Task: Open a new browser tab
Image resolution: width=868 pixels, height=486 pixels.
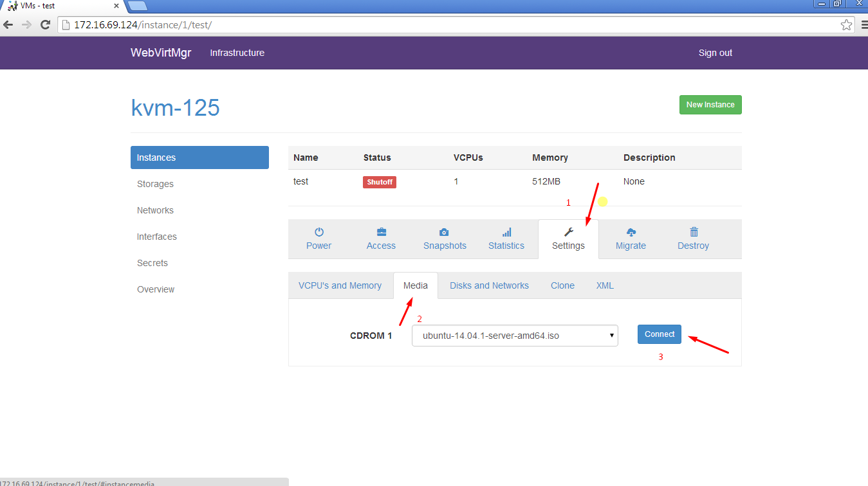Action: pos(138,6)
